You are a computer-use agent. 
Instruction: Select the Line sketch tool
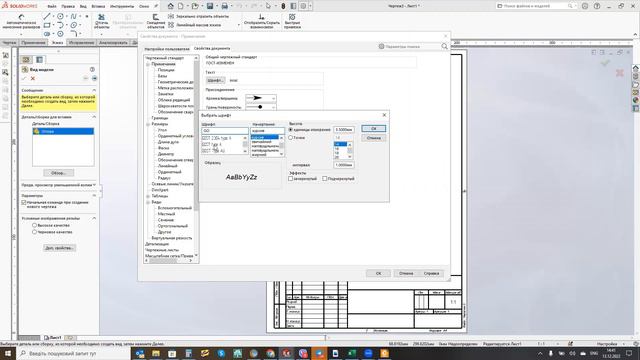47,16
